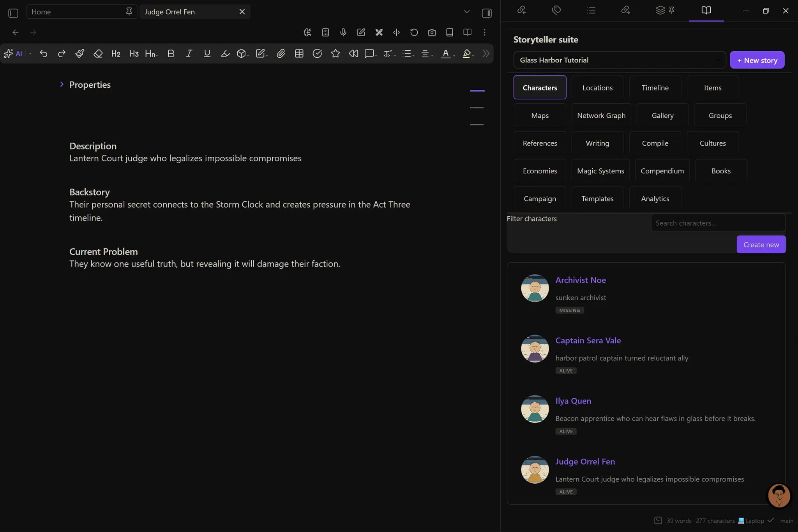798x532 pixels.
Task: Open the callout comment dropdown in the toolbar
Action: click(x=371, y=54)
